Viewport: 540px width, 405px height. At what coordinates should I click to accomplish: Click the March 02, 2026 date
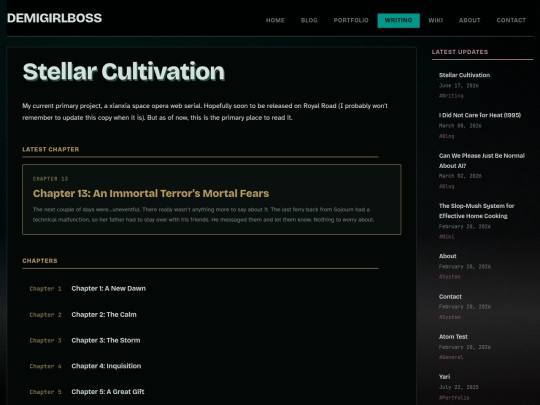460,176
